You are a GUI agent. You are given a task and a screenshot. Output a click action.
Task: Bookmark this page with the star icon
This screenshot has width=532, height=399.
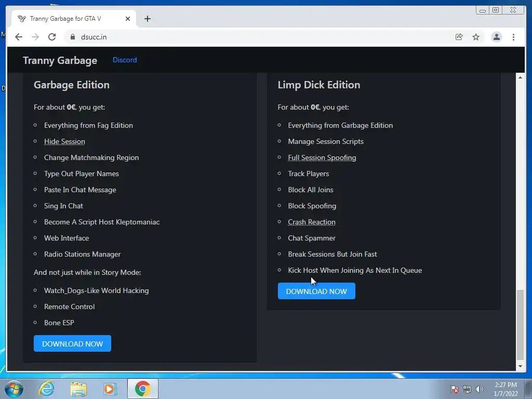[476, 37]
